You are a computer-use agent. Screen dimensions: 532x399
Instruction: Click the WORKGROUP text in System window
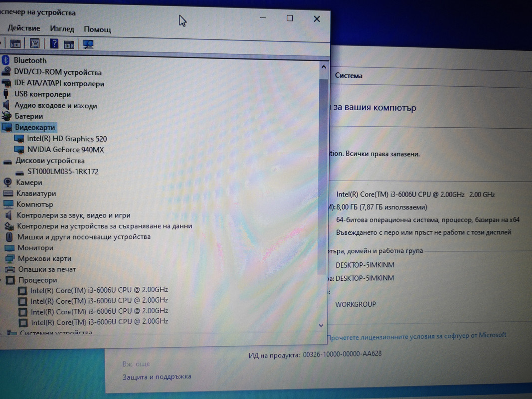[x=355, y=304]
